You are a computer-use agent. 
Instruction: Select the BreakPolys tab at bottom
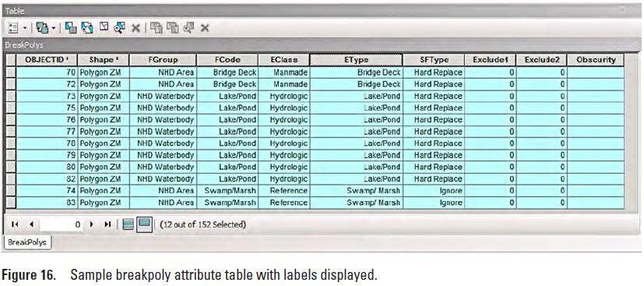pyautogui.click(x=27, y=242)
